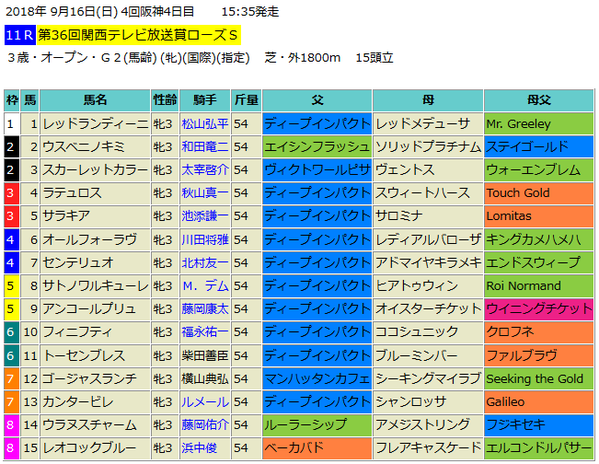This screenshot has width=599, height=464.
Task: Click horse name センテリュオ
Action: click(x=78, y=263)
